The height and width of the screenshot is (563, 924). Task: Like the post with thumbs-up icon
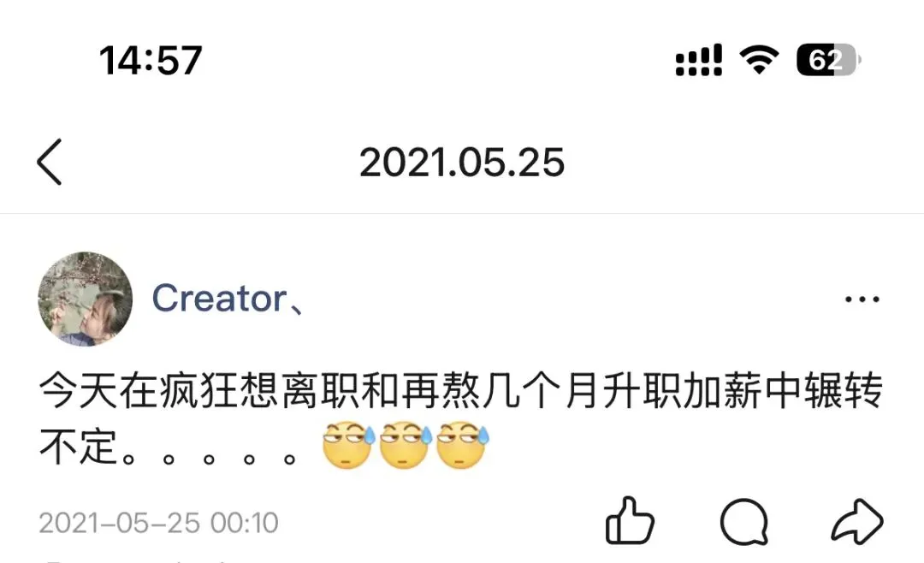coord(630,520)
